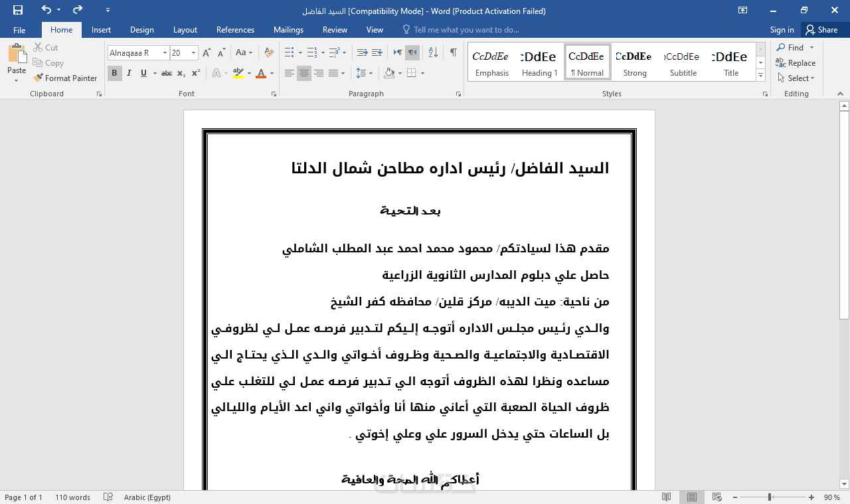Screen dimensions: 850x504
Task: Switch to the Insert tab
Action: tap(101, 30)
